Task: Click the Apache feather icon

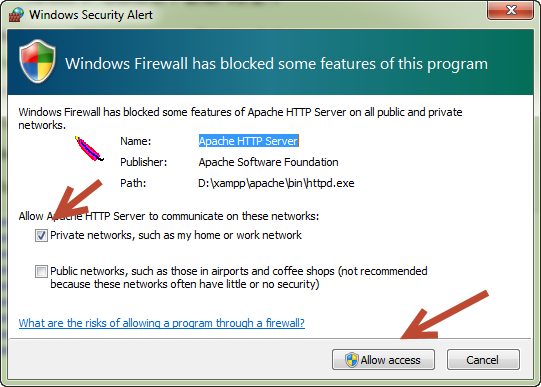Action: point(89,149)
